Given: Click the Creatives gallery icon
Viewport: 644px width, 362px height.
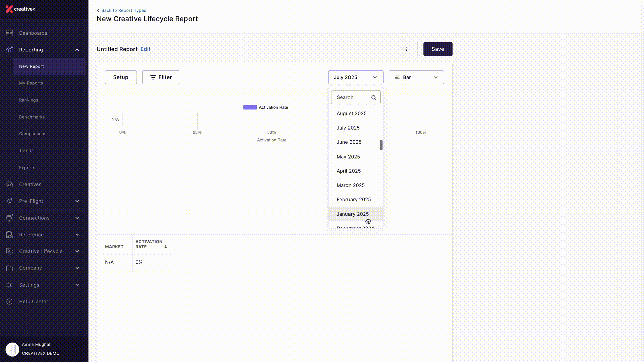Looking at the screenshot, I should point(9,184).
